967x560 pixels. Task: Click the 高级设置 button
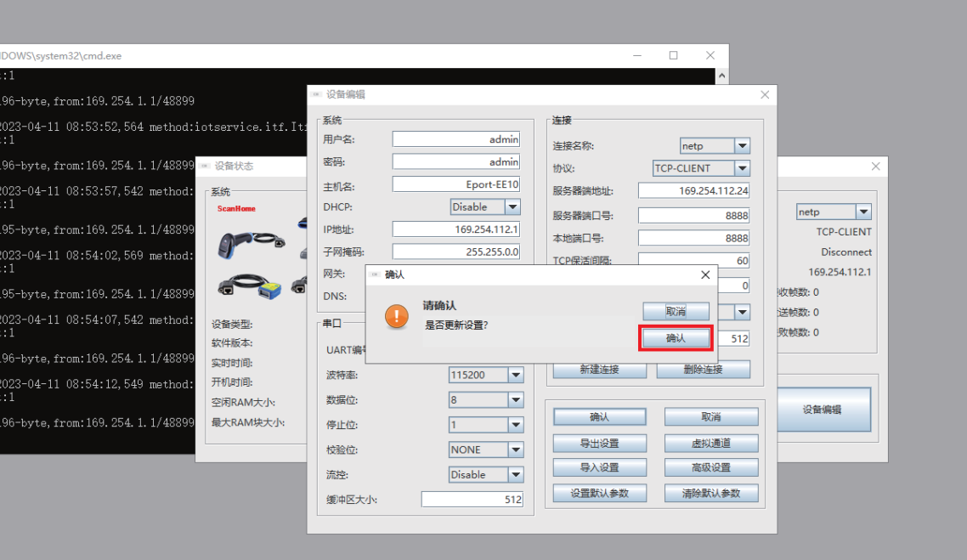click(711, 467)
